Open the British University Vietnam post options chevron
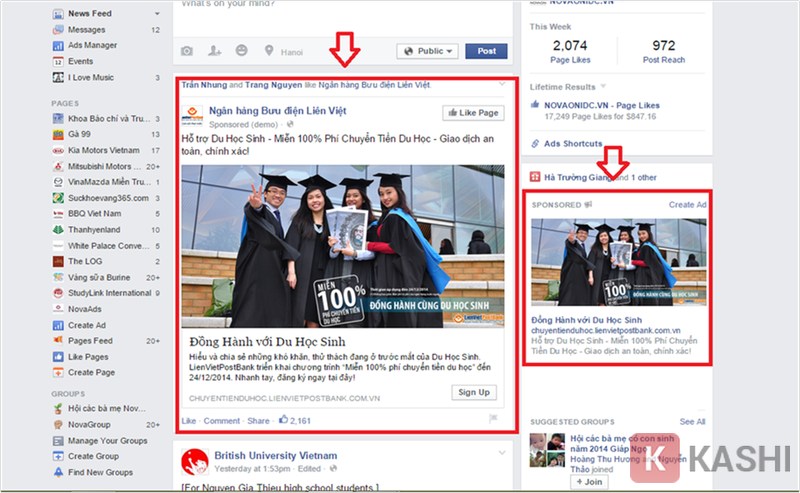The width and height of the screenshot is (800, 493). pyautogui.click(x=501, y=453)
